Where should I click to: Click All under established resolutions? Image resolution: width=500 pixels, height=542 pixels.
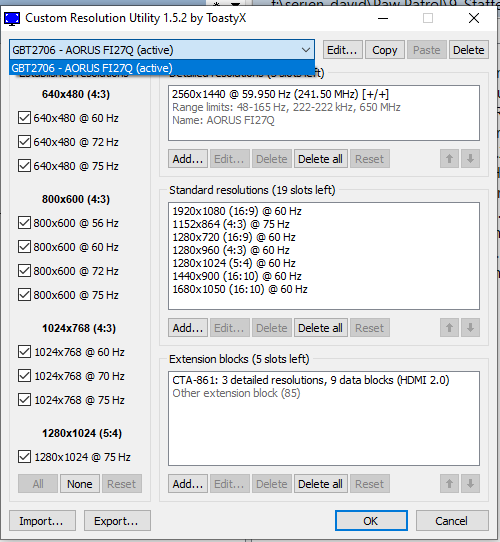point(38,484)
